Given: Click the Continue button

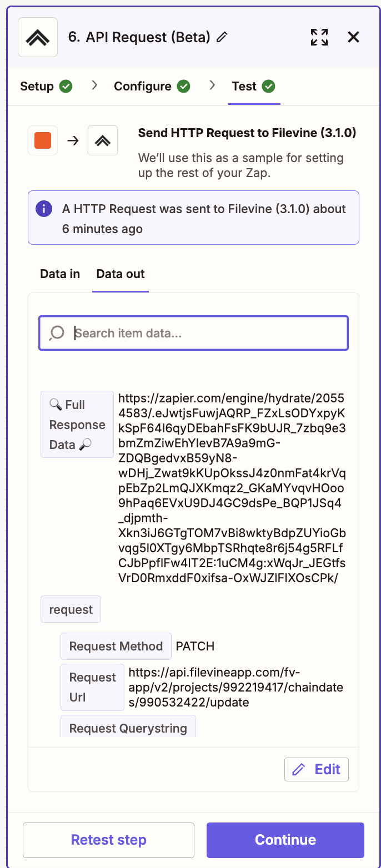Looking at the screenshot, I should 285,840.
